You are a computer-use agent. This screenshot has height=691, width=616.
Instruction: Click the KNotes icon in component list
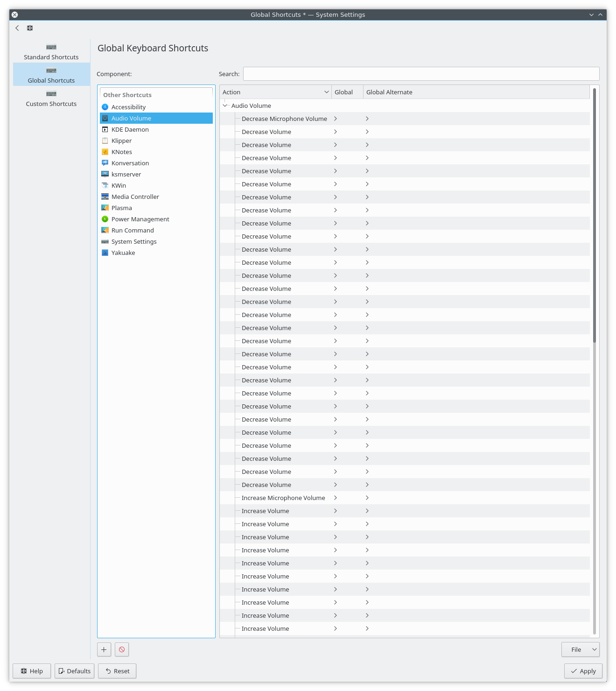point(105,152)
